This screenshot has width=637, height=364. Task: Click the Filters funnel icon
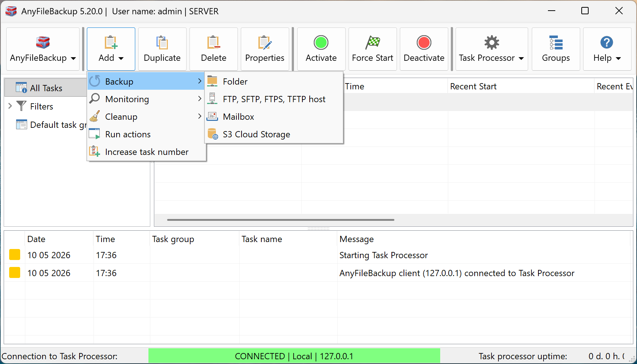click(x=22, y=106)
